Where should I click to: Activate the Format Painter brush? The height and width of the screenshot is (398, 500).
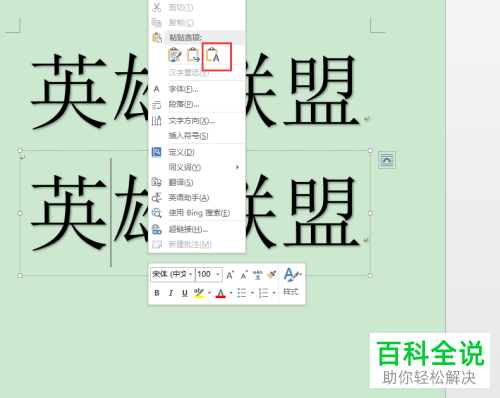tap(272, 275)
